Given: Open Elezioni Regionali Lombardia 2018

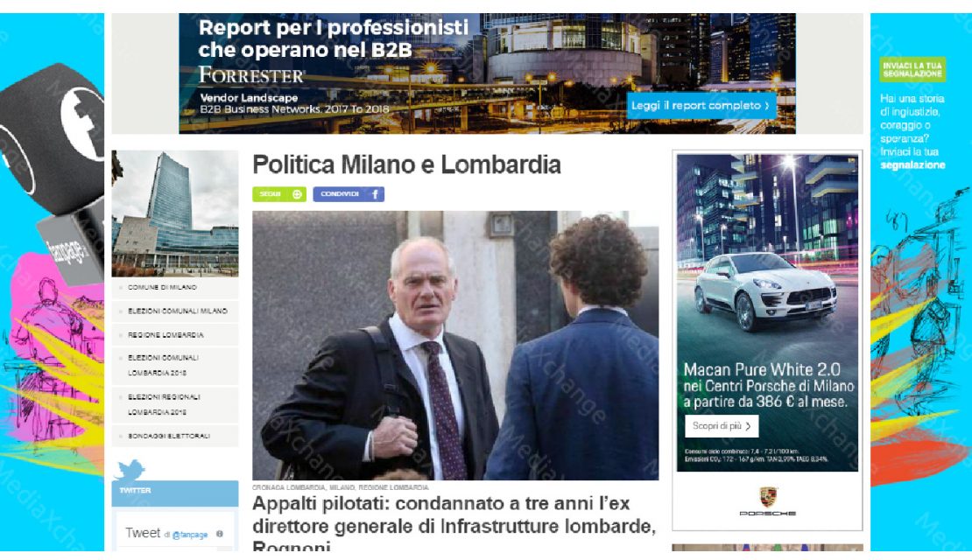Looking at the screenshot, I should click(175, 404).
